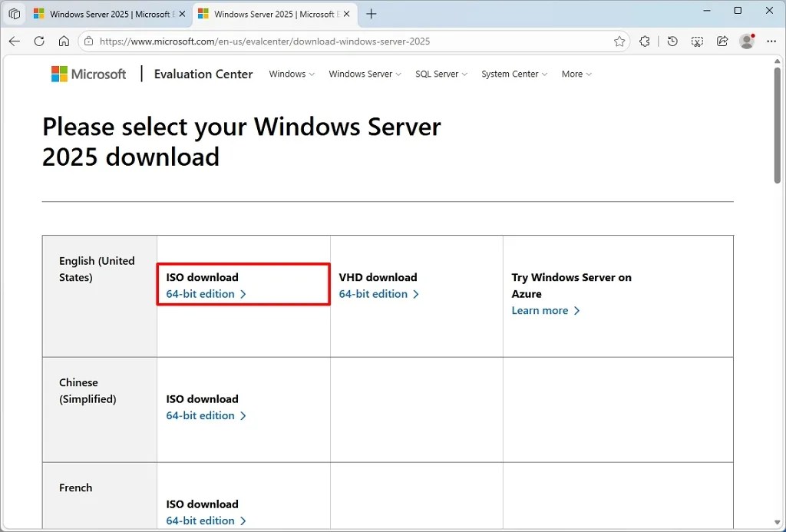Open a new browser tab

(x=371, y=14)
